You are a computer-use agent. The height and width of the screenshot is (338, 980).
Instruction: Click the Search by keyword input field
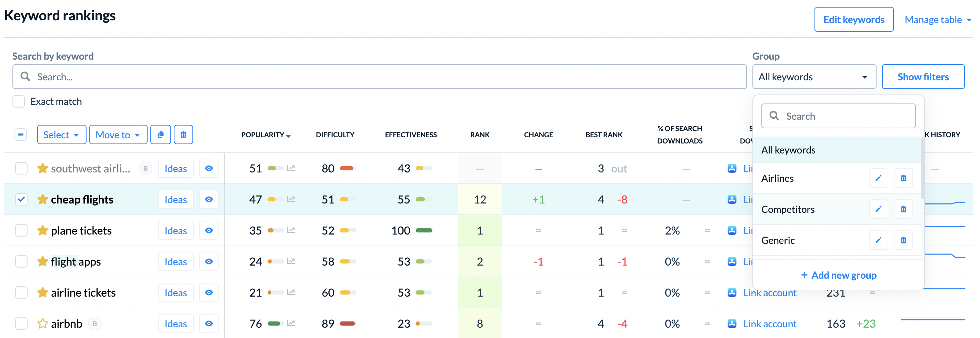(x=379, y=77)
